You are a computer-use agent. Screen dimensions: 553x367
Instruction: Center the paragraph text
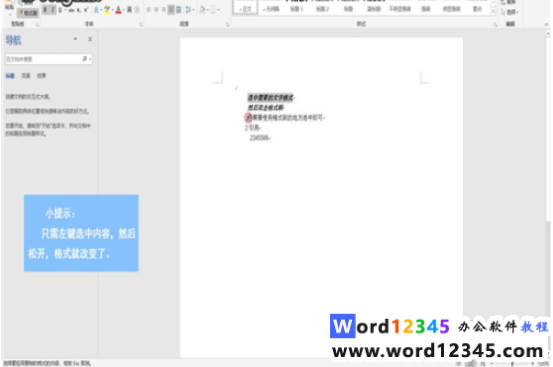click(x=156, y=10)
